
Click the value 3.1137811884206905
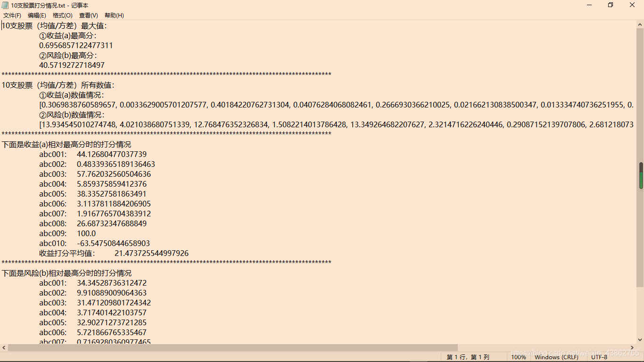[114, 204]
